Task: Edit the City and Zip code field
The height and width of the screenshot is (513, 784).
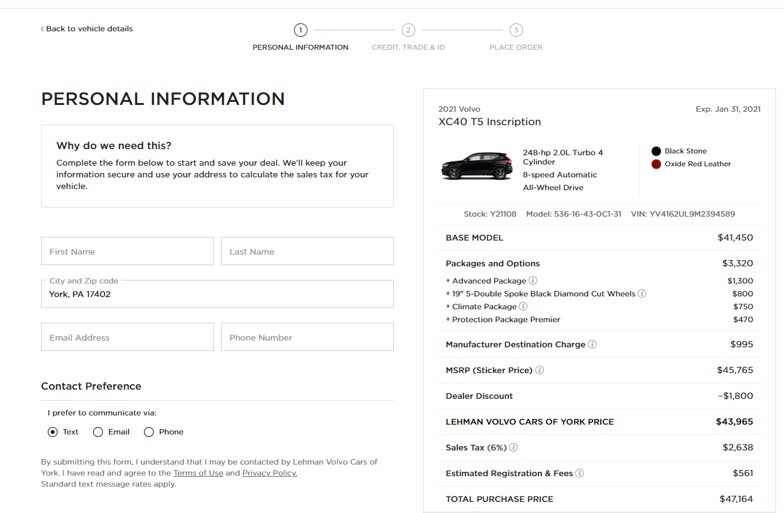Action: pos(218,294)
